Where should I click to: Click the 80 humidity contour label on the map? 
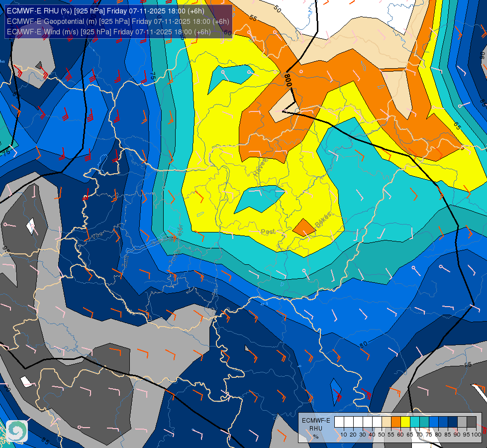pyautogui.click(x=364, y=344)
